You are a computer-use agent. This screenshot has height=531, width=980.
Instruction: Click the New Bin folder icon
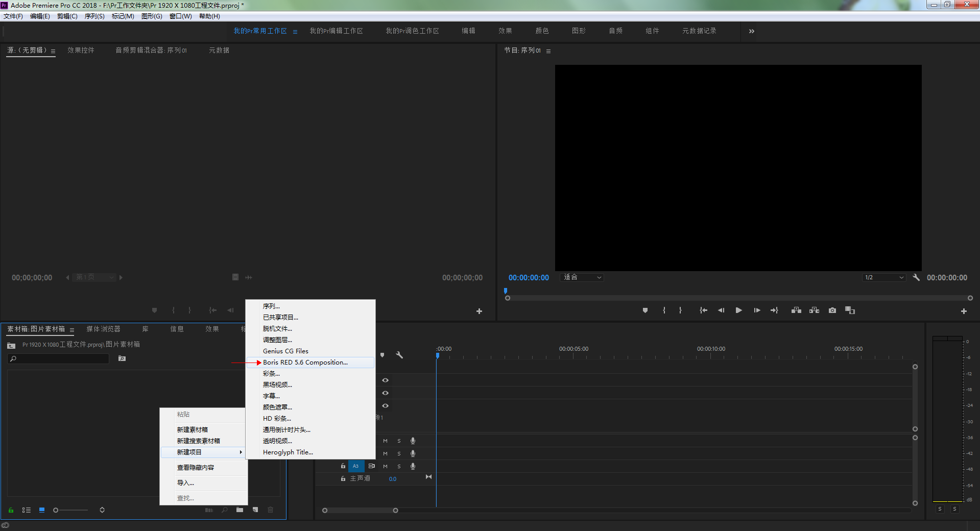pyautogui.click(x=240, y=510)
